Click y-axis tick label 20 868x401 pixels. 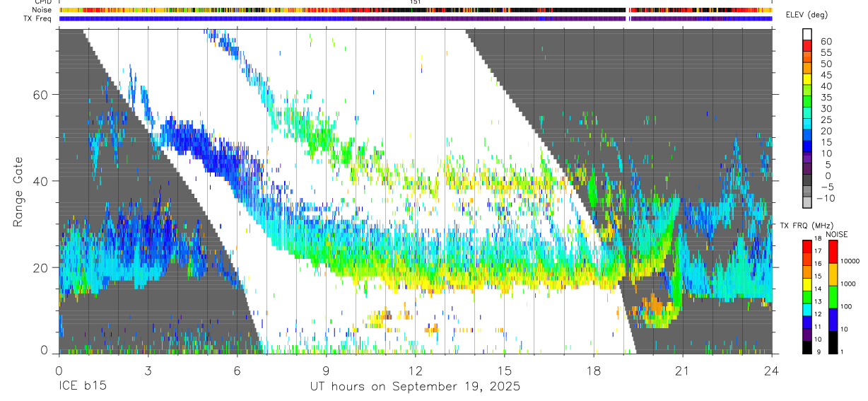[x=40, y=267]
